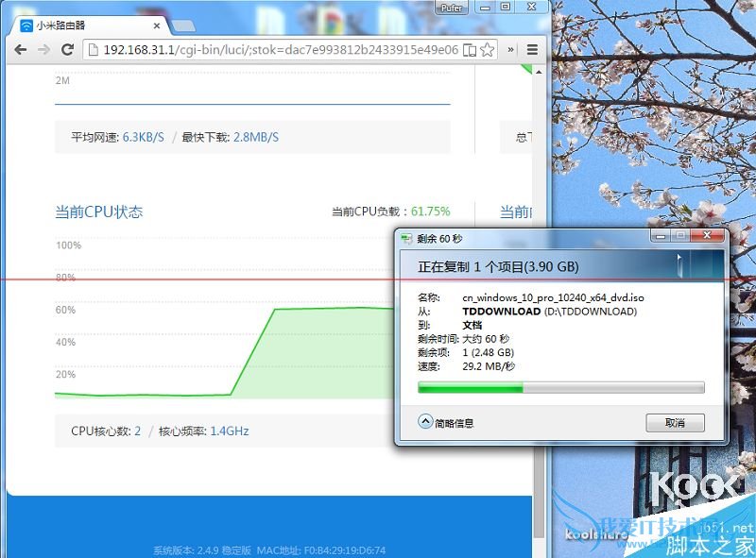
Task: Click the remaining items text 1 (2.48 GB)
Action: [488, 352]
